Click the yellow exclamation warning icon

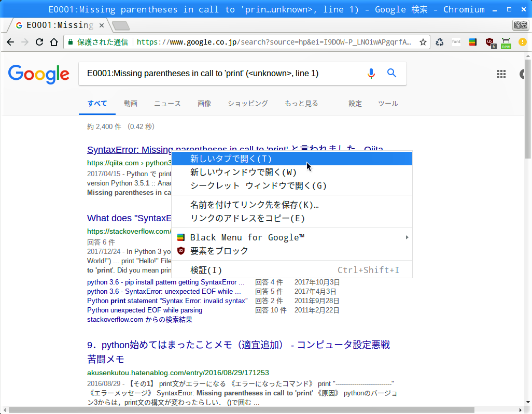point(523,42)
